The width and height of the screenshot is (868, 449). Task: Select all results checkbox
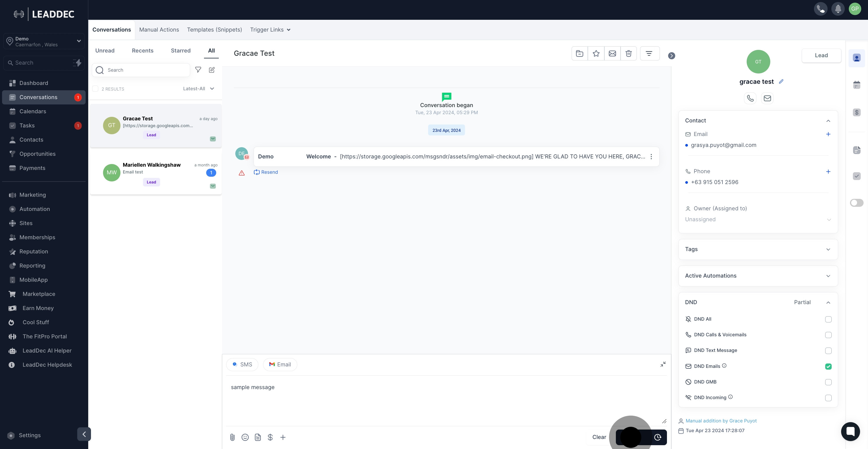[x=95, y=89]
